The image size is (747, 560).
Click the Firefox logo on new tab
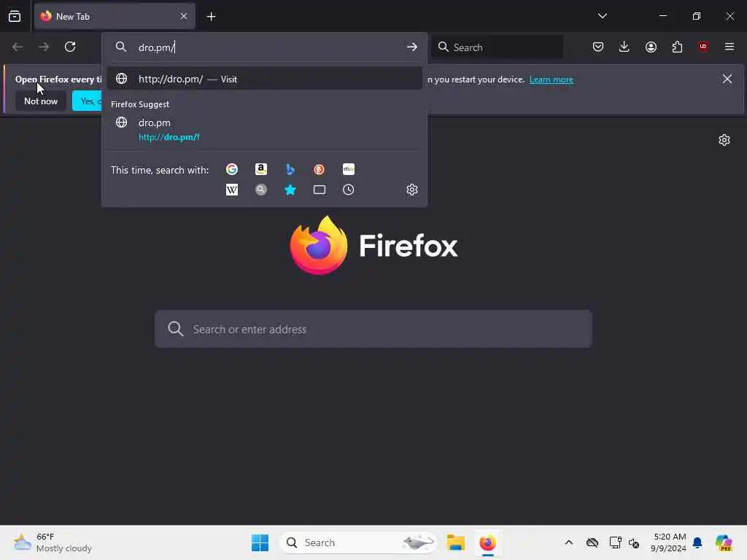point(373,245)
